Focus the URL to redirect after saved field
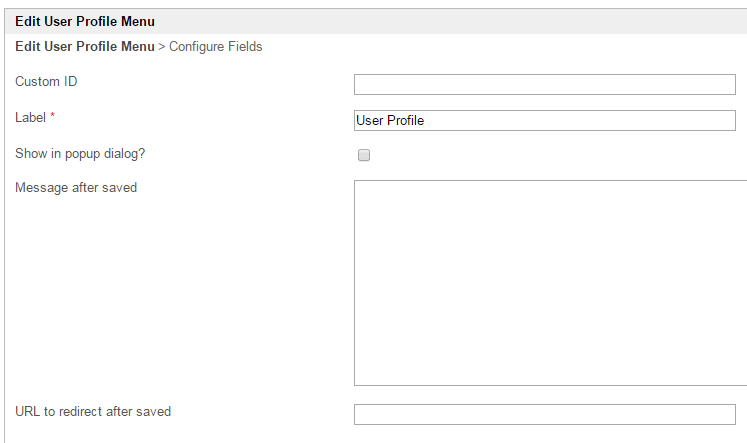The height and width of the screenshot is (443, 747). point(544,414)
